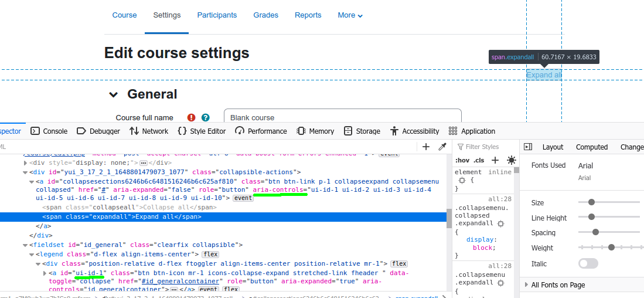Click highlighter icon in last .collapsemenu .expandall rule
This screenshot has height=298, width=644.
coord(500,283)
